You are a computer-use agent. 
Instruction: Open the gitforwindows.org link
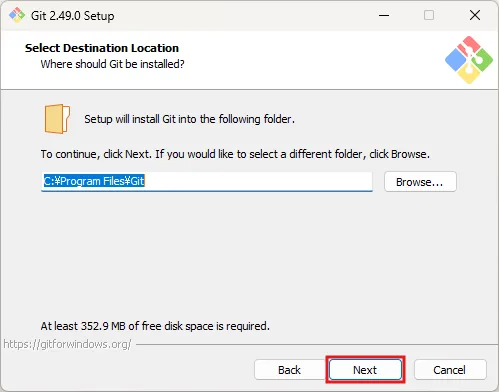67,344
